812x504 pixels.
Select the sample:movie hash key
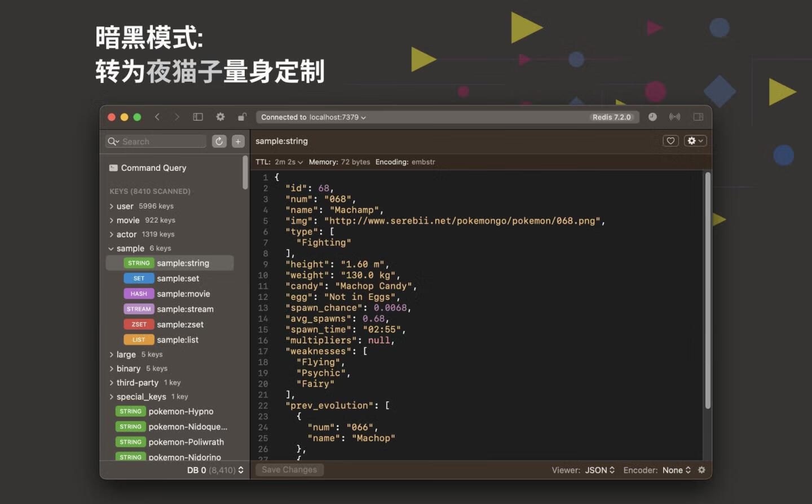(183, 294)
